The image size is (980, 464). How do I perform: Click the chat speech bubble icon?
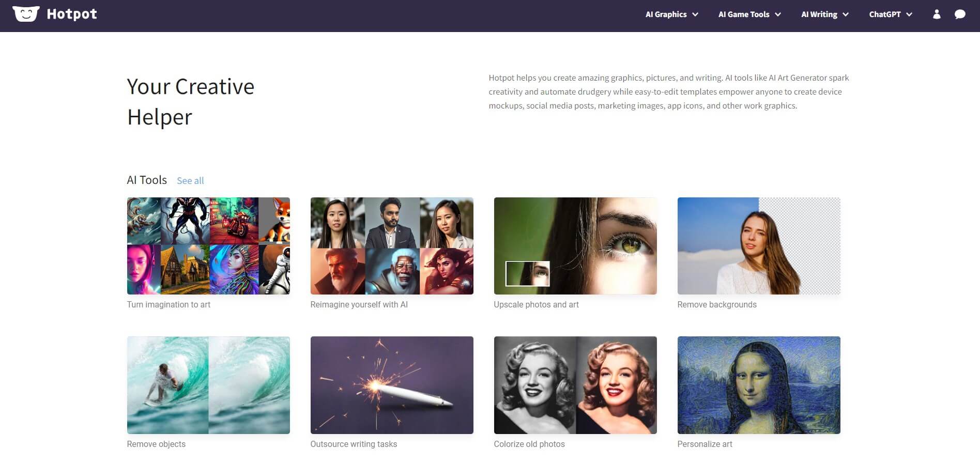(x=960, y=14)
